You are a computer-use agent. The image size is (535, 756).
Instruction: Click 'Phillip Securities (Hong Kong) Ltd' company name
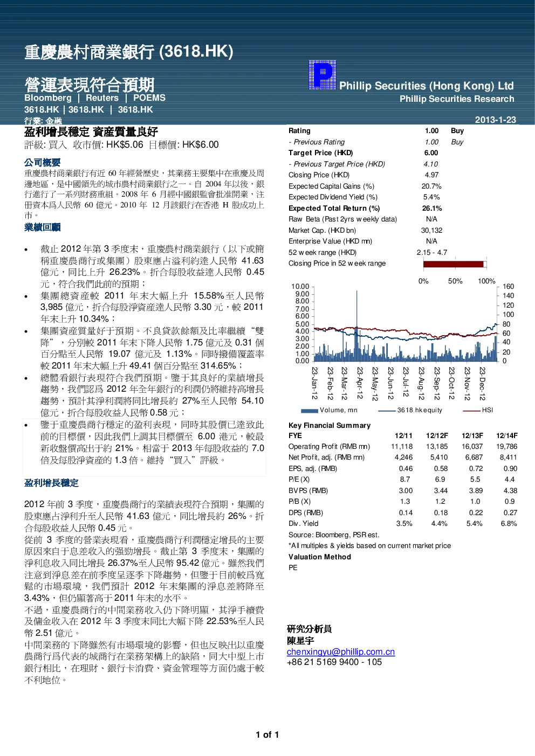coord(427,86)
